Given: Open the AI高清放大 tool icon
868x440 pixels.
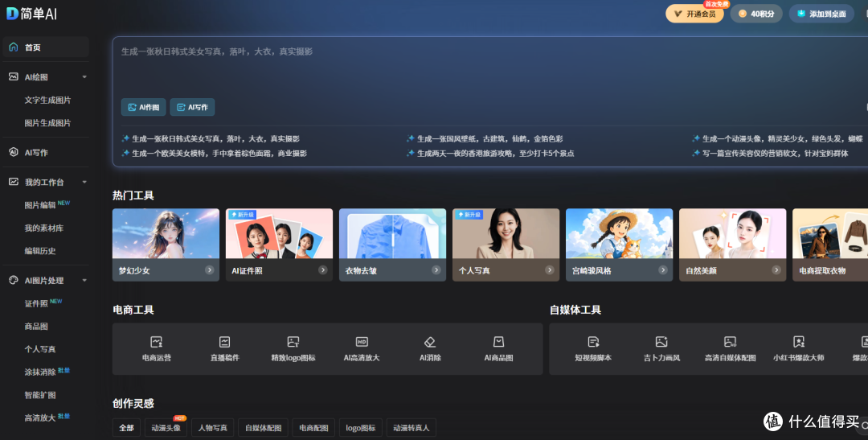Looking at the screenshot, I should pyautogui.click(x=362, y=348).
